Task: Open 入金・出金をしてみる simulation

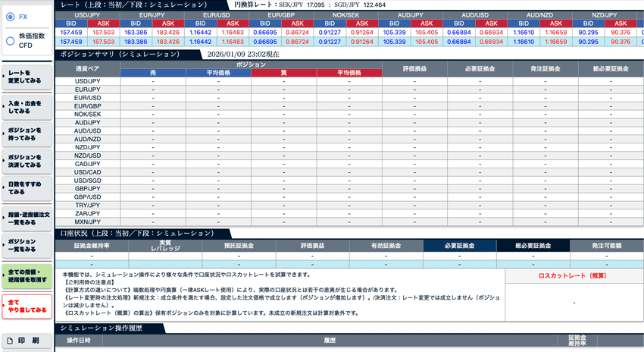Action: 27,105
